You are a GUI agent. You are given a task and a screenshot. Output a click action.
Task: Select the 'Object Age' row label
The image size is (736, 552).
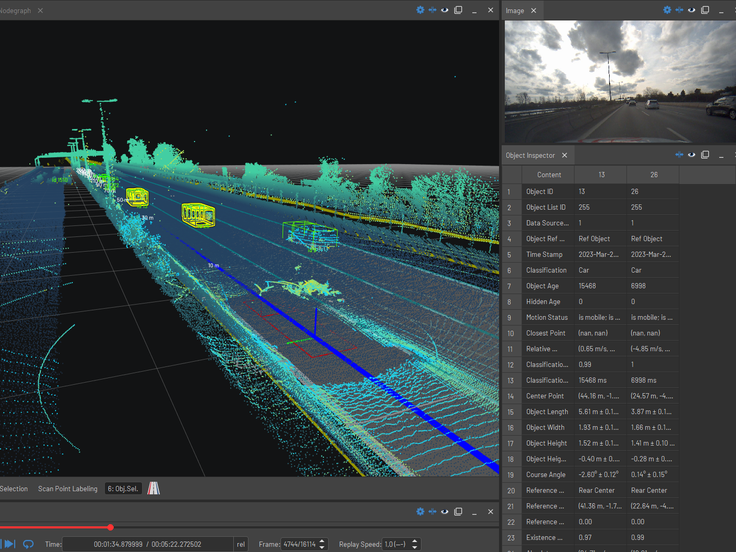tap(542, 286)
